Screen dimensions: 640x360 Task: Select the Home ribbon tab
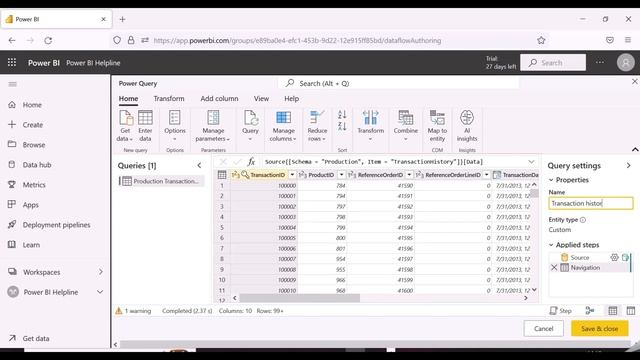point(128,98)
